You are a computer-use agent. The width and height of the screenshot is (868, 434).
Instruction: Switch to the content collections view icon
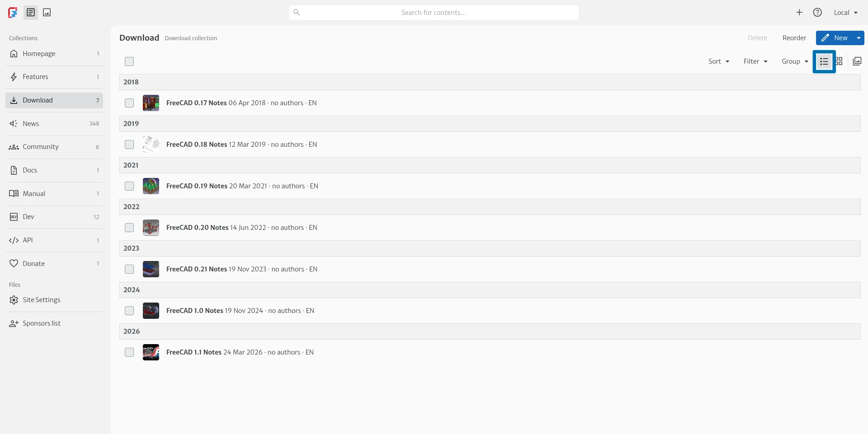pyautogui.click(x=31, y=13)
